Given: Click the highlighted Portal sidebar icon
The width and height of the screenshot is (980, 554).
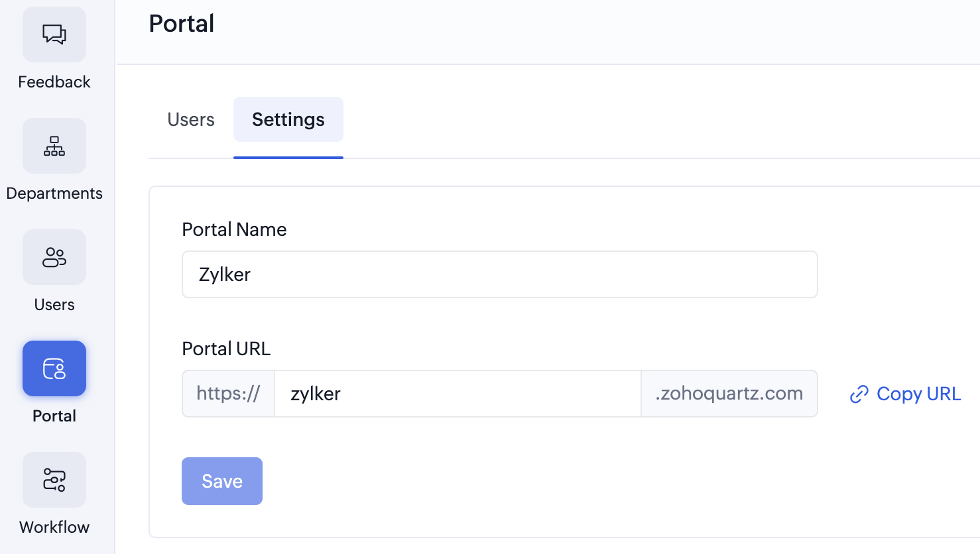Looking at the screenshot, I should 54,368.
